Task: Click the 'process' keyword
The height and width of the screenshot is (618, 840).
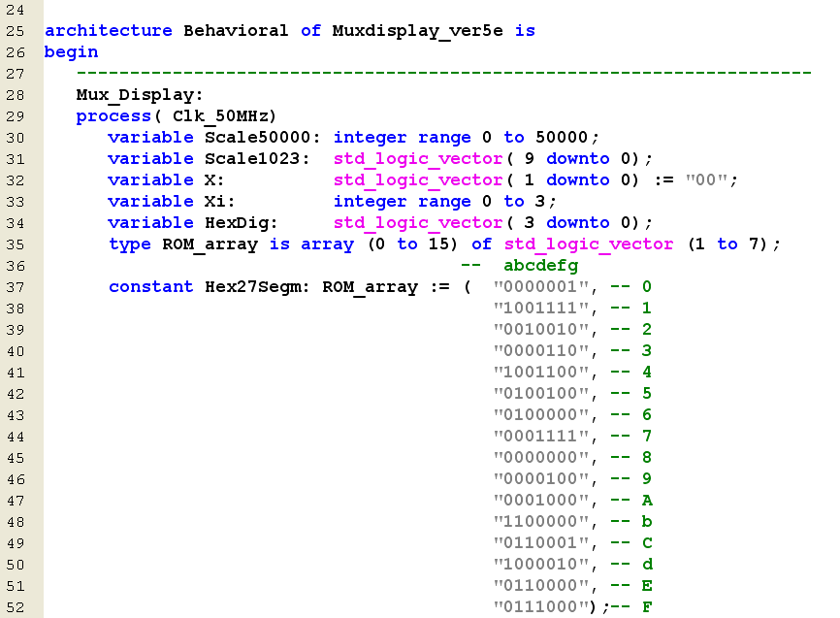Action: click(x=113, y=116)
